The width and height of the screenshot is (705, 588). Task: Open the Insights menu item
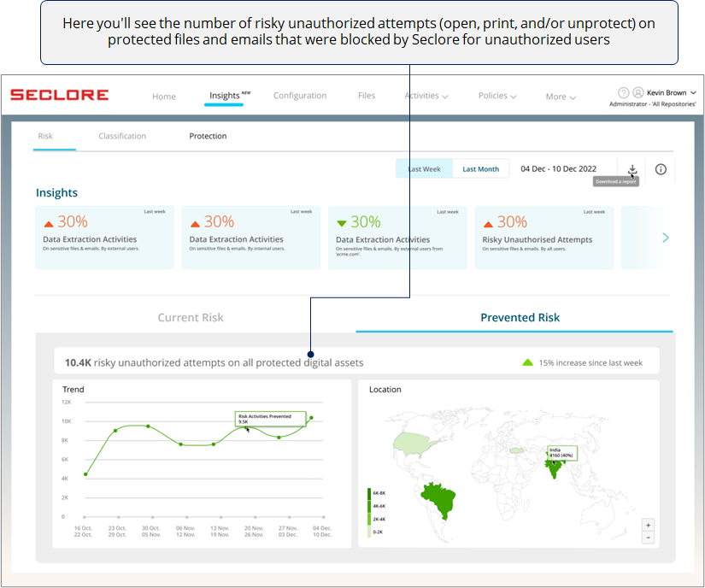tap(225, 96)
